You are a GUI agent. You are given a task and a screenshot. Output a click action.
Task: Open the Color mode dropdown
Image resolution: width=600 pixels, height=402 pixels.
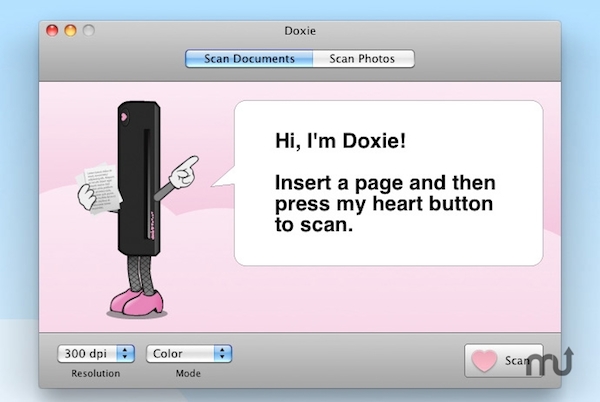pyautogui.click(x=189, y=353)
